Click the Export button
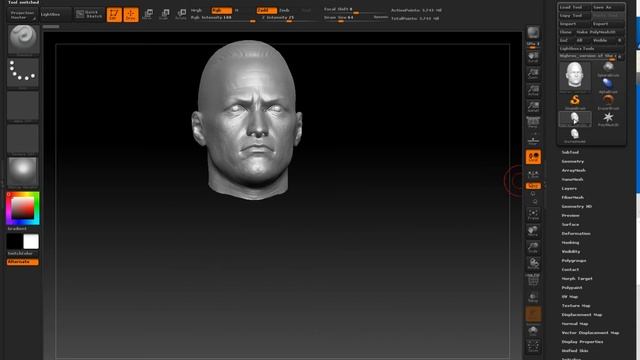This screenshot has width=640, height=360. (x=608, y=24)
